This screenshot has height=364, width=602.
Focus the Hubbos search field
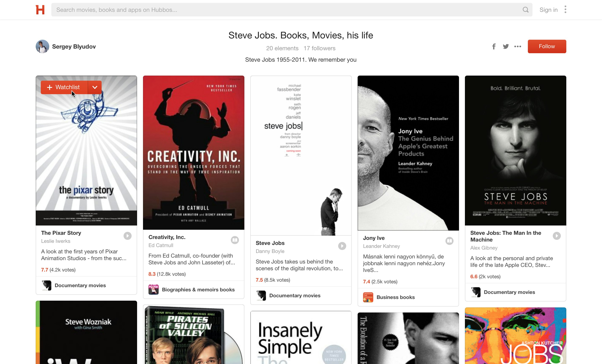tap(286, 10)
